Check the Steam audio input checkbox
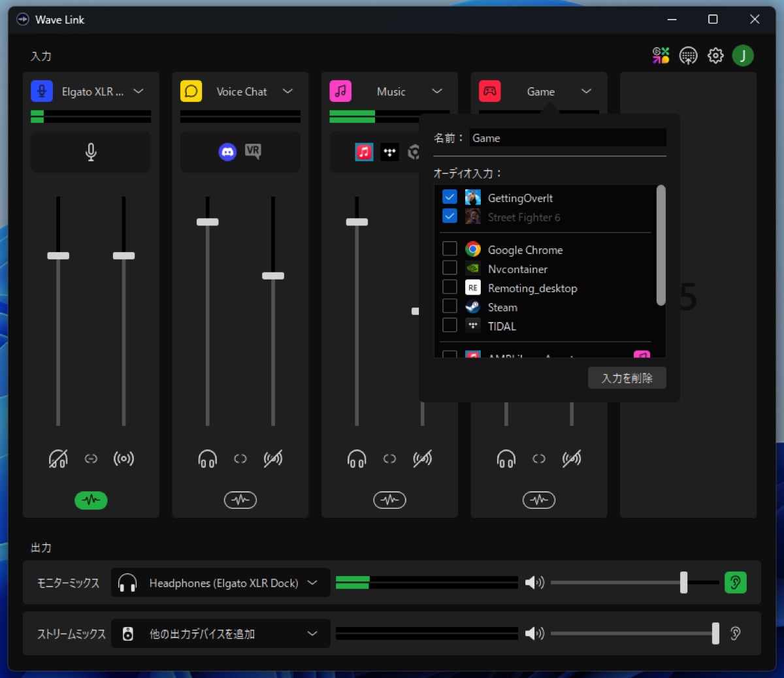The width and height of the screenshot is (784, 678). coord(449,306)
